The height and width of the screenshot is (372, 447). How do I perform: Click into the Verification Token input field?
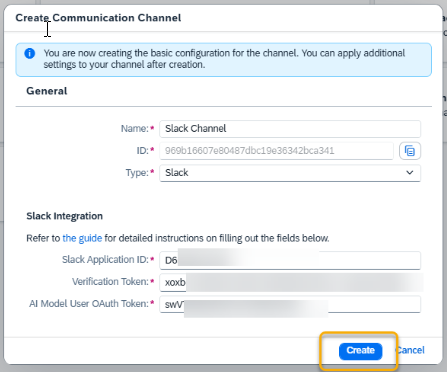coord(290,282)
